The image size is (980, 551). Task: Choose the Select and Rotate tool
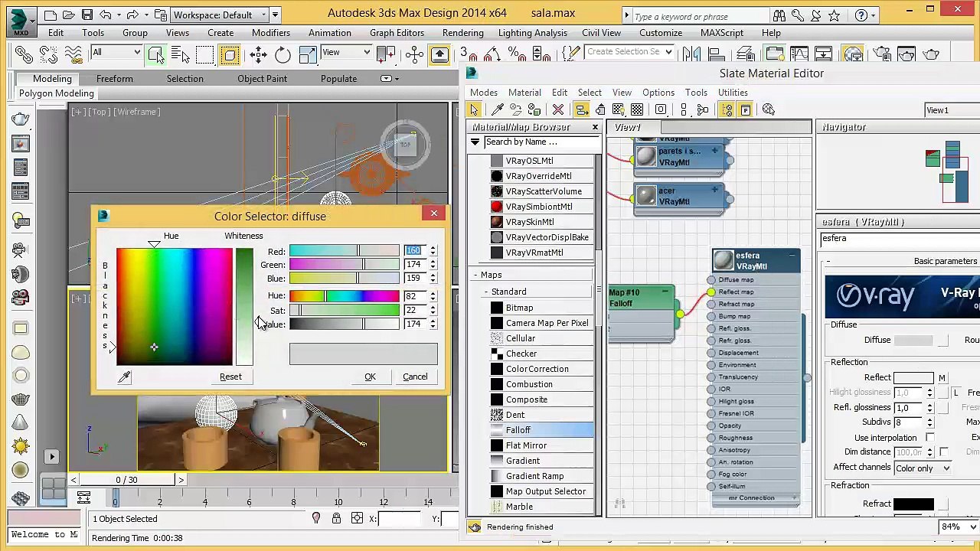pos(283,54)
